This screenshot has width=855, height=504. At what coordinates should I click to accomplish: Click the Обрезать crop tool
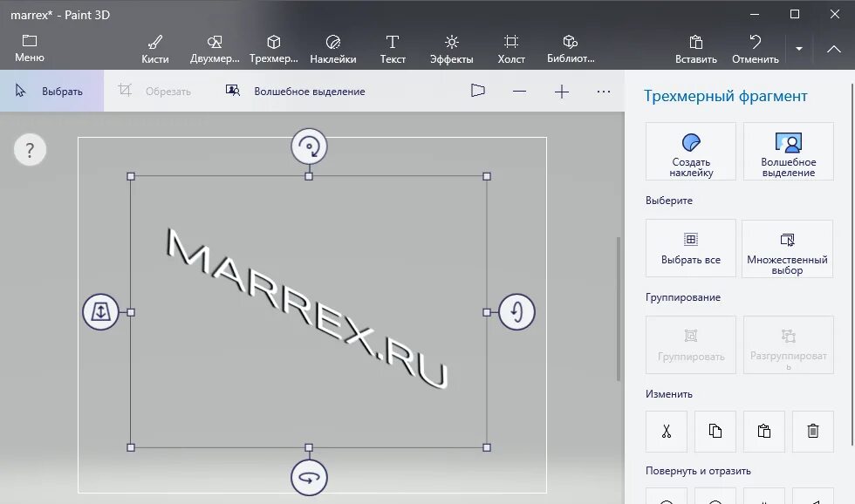(155, 91)
